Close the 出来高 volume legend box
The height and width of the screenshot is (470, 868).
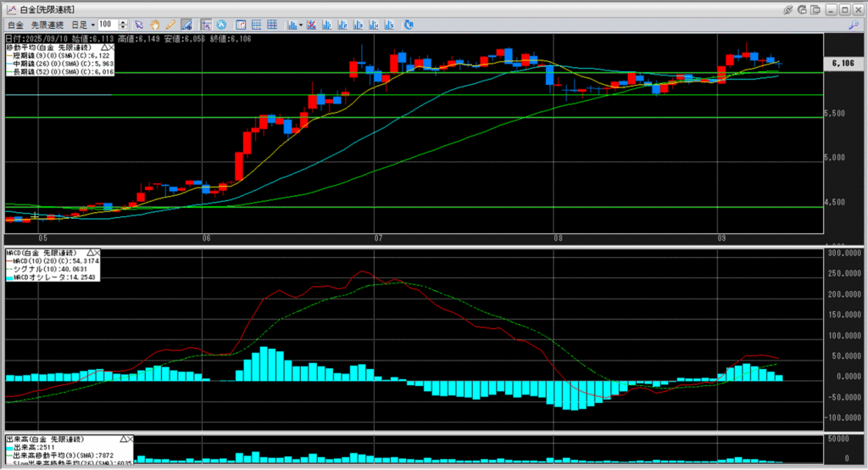[x=130, y=439]
